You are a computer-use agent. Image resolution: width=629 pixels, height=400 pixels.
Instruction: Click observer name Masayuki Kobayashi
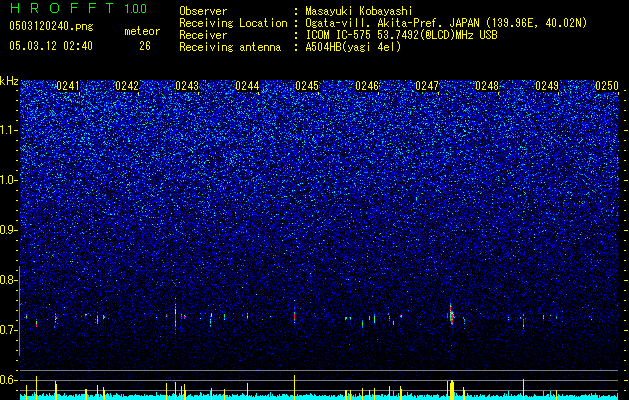click(x=359, y=11)
